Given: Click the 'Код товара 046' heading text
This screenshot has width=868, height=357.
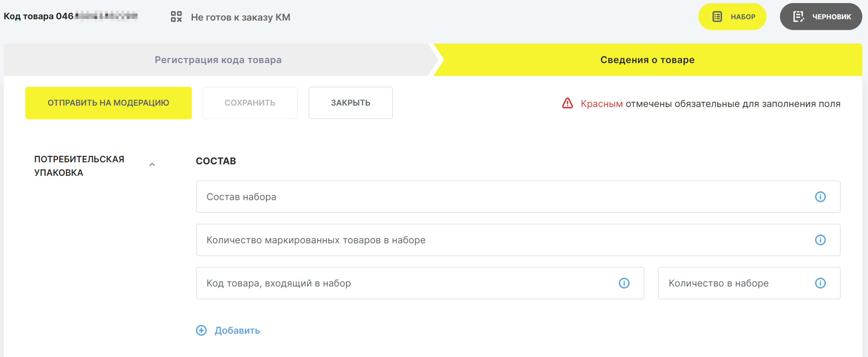Looking at the screenshot, I should click(x=39, y=16).
